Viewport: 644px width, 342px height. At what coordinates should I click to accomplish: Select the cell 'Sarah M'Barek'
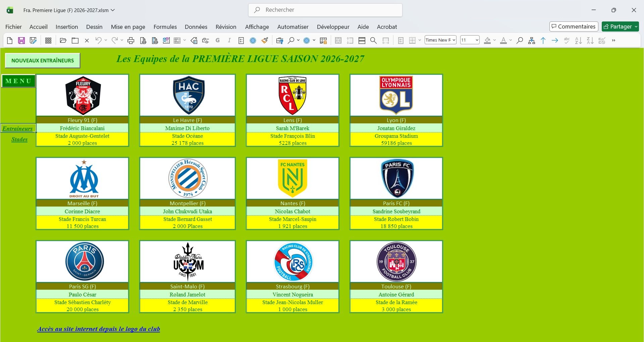pyautogui.click(x=292, y=128)
